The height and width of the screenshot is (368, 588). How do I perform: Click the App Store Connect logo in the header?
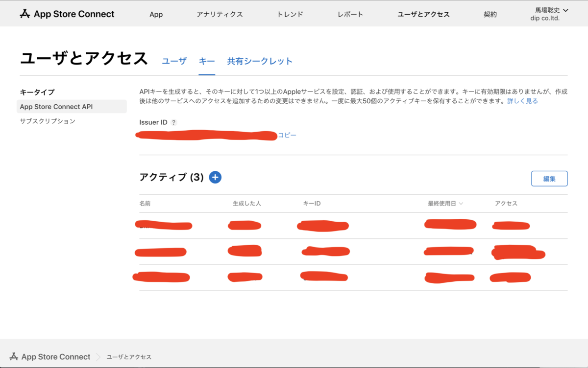pos(67,14)
